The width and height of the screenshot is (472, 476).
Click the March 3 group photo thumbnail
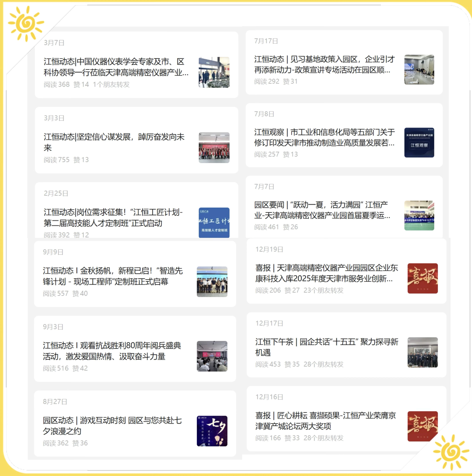214,147
